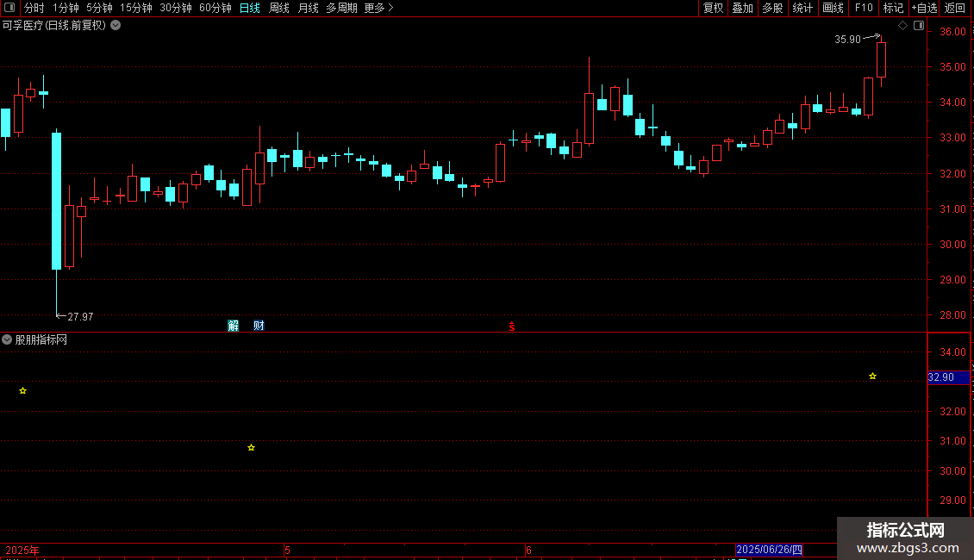Switch to 日线 daily chart
The image size is (974, 560).
pyautogui.click(x=250, y=8)
